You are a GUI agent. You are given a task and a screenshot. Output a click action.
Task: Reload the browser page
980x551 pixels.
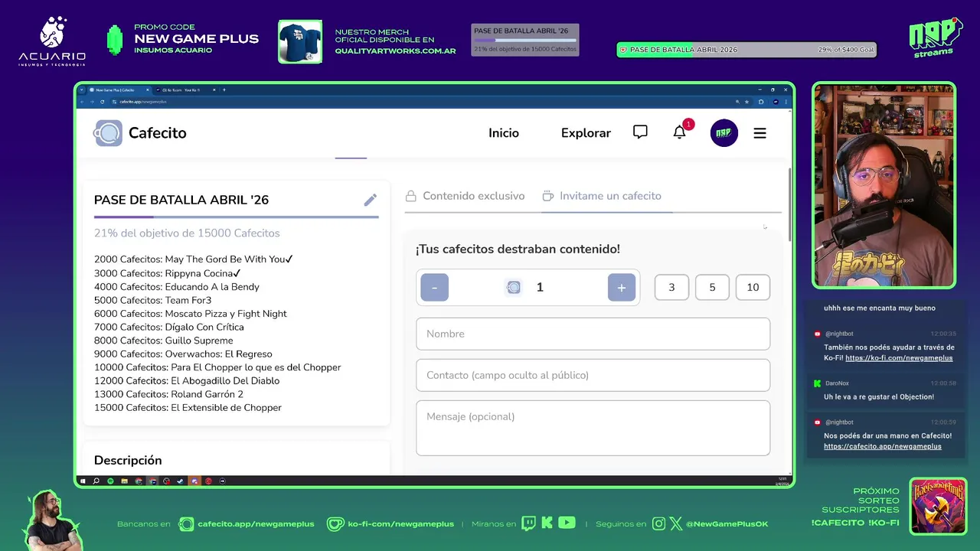tap(103, 101)
